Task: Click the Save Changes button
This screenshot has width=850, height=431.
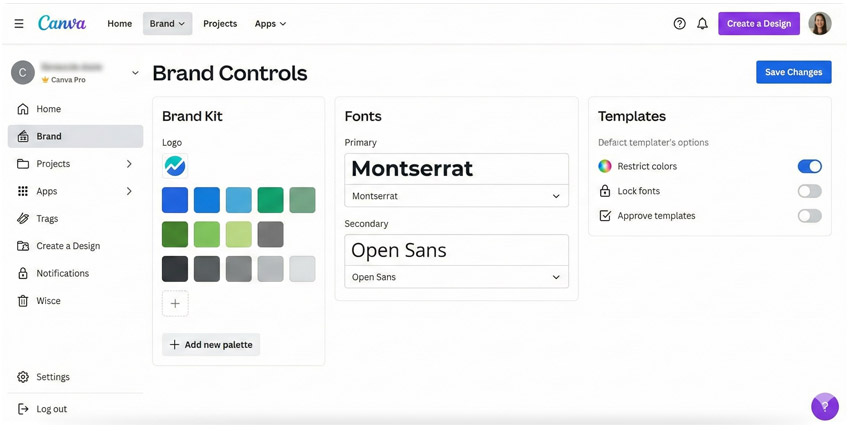Action: click(793, 72)
